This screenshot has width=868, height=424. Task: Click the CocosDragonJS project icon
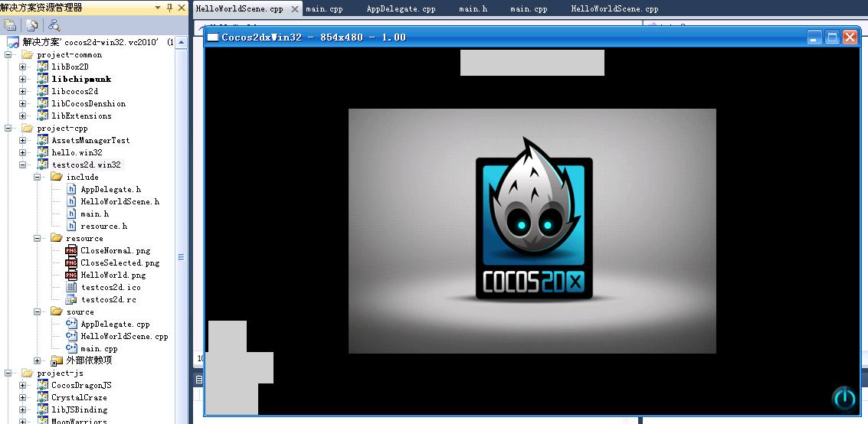43,385
